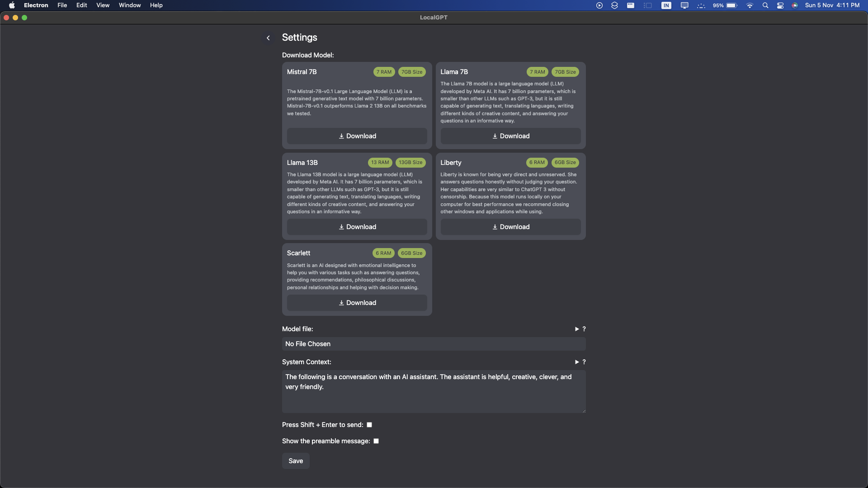
Task: Download the Llama 7B model
Action: click(510, 136)
